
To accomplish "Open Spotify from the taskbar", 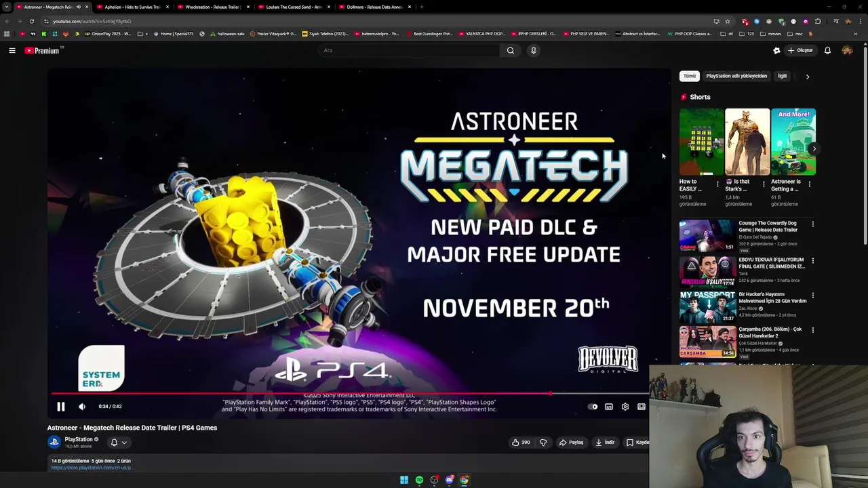I will 419,480.
